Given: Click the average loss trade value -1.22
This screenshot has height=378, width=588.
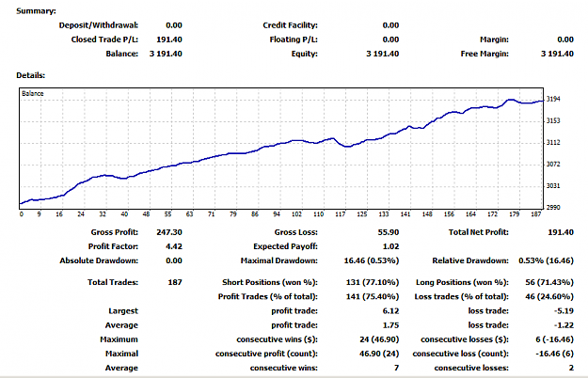Looking at the screenshot, I should click(564, 324).
